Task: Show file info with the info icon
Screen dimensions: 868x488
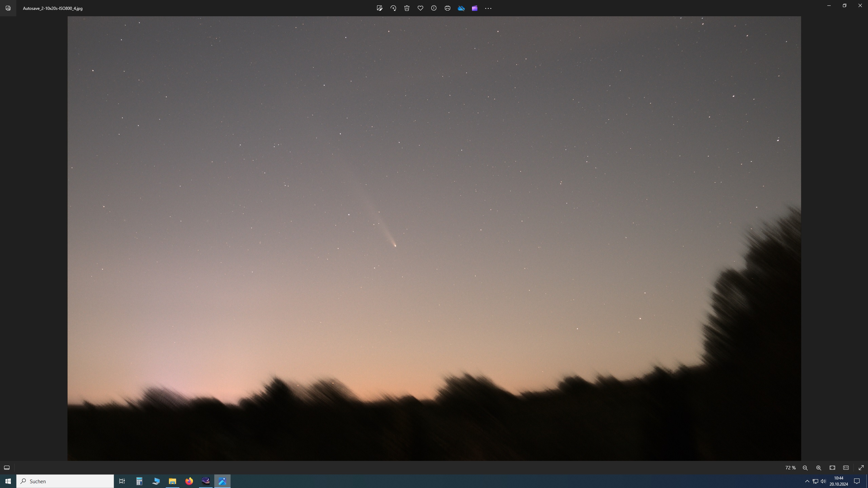Action: click(434, 8)
